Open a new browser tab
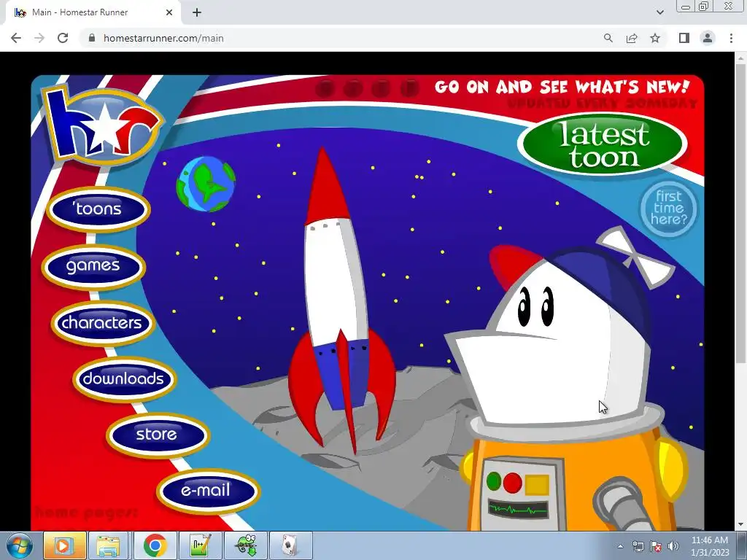The height and width of the screenshot is (560, 747). tap(197, 12)
